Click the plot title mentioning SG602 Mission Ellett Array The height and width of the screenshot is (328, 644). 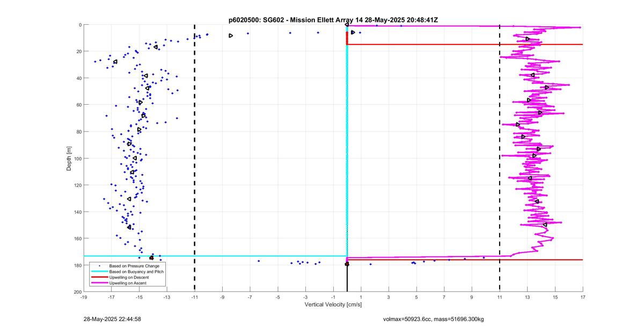tap(333, 20)
